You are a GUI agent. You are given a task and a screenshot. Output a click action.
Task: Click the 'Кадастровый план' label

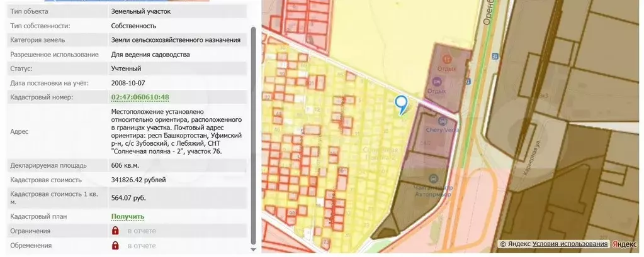38,216
